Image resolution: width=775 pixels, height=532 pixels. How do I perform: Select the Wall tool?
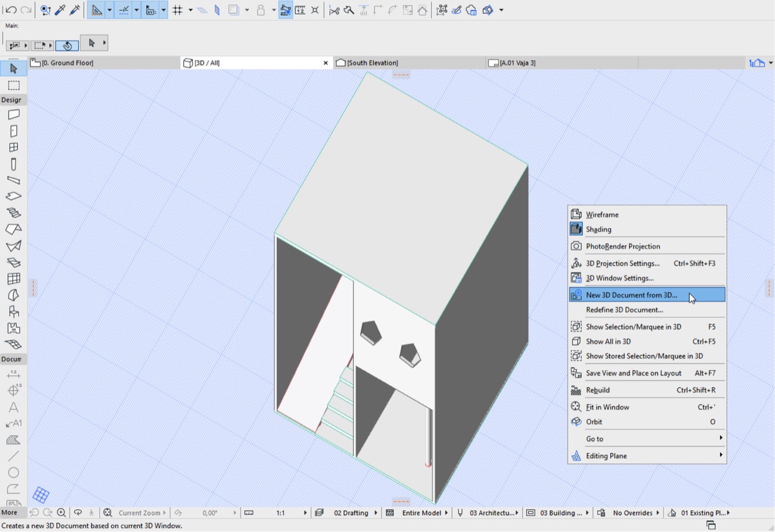13,114
